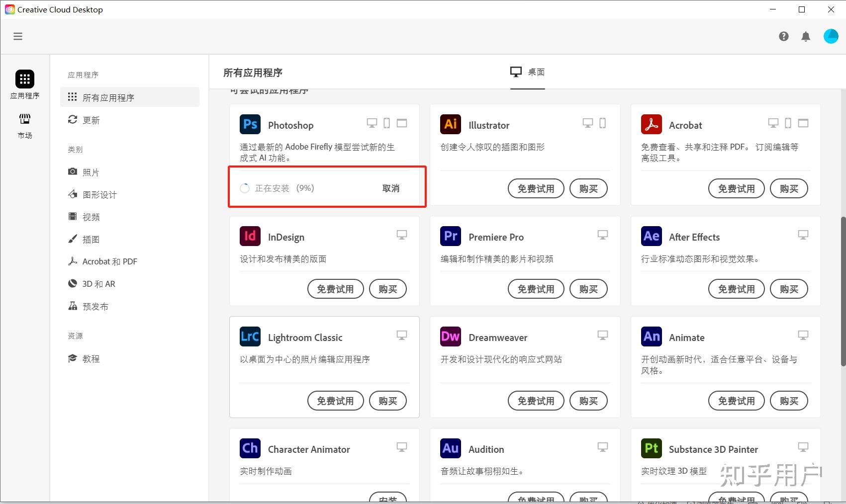The image size is (846, 504).
Task: Click 购买 for Dreamweaver
Action: tap(589, 401)
